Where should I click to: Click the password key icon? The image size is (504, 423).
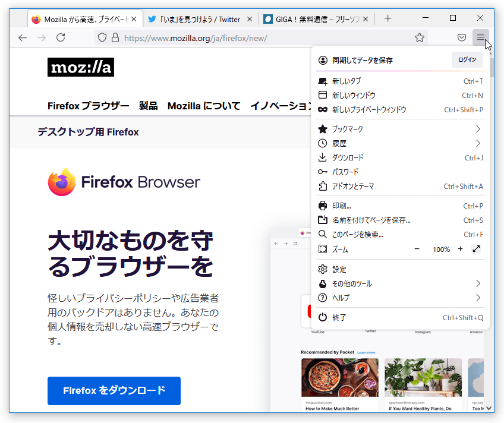click(322, 172)
